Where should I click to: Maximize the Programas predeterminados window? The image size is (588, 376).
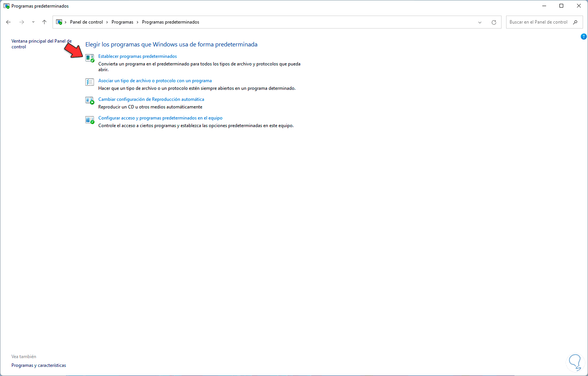click(x=561, y=6)
